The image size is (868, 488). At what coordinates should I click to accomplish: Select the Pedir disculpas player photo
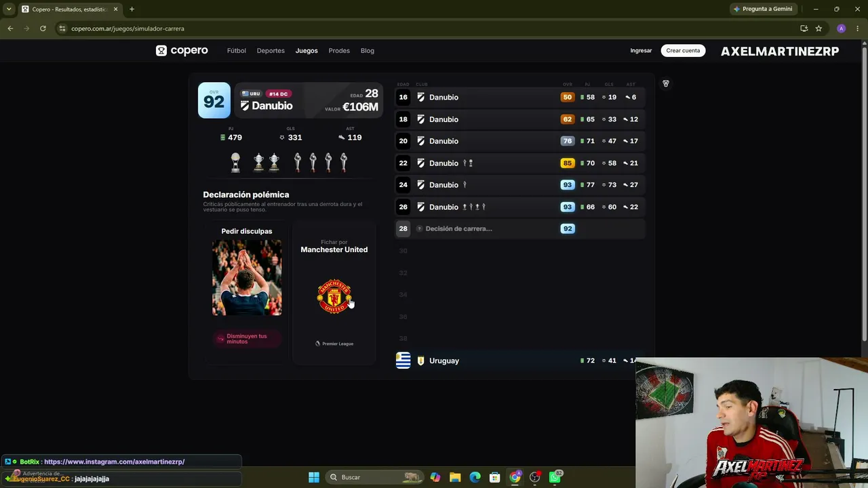pyautogui.click(x=247, y=277)
